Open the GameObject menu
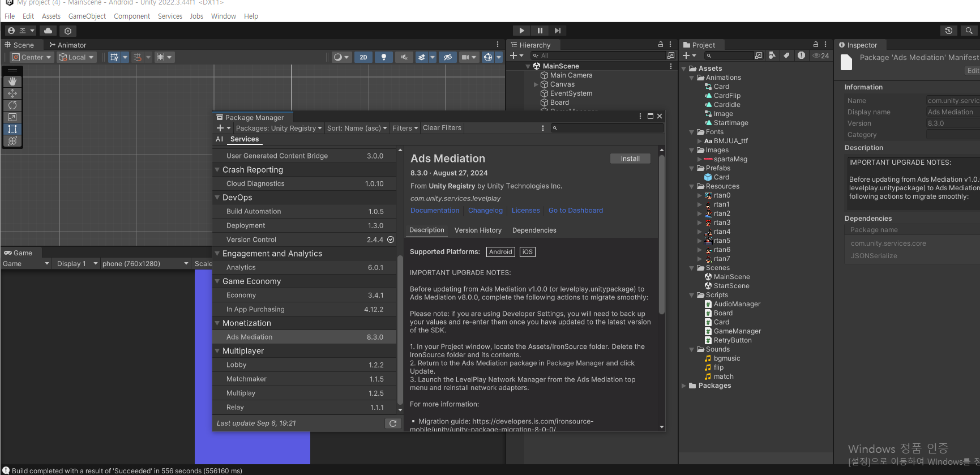The height and width of the screenshot is (475, 980). pos(87,16)
